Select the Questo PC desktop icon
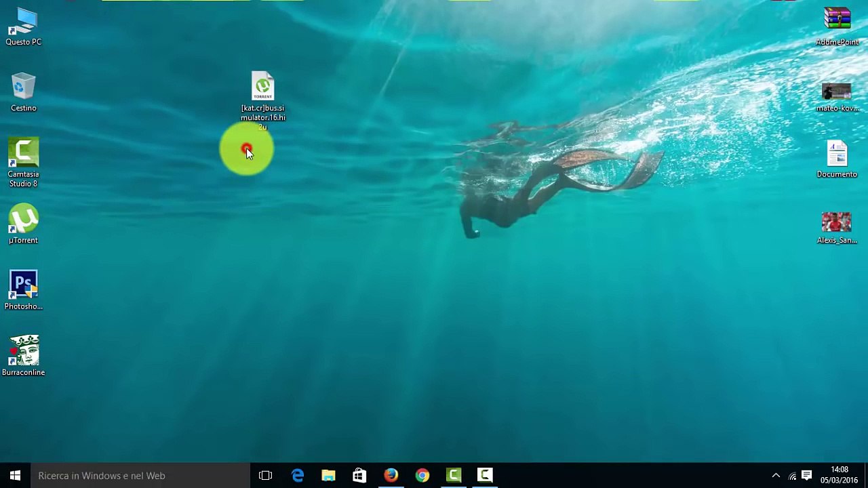The width and height of the screenshot is (868, 488). 23,27
